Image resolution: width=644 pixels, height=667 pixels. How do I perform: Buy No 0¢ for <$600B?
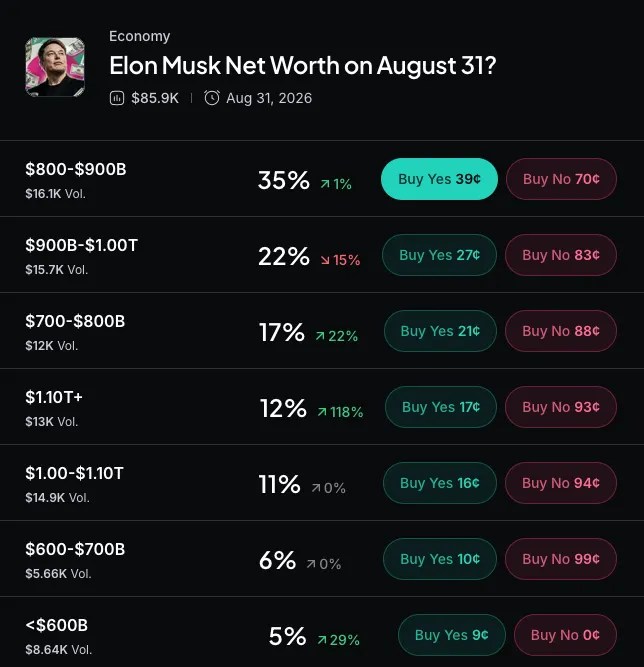[x=565, y=635]
